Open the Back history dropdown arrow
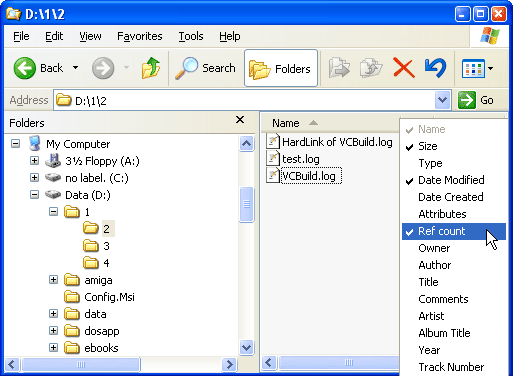Viewport: 513px width, 376px height. [x=76, y=68]
